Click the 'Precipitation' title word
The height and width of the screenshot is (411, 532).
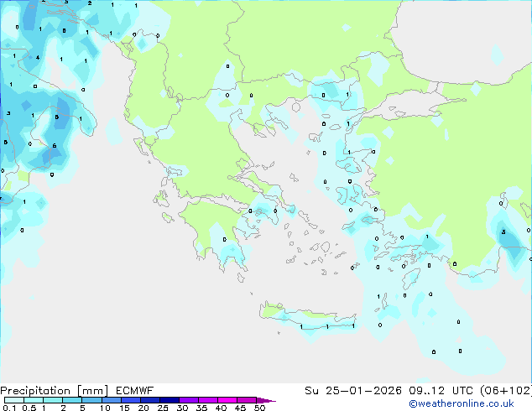[35, 391]
